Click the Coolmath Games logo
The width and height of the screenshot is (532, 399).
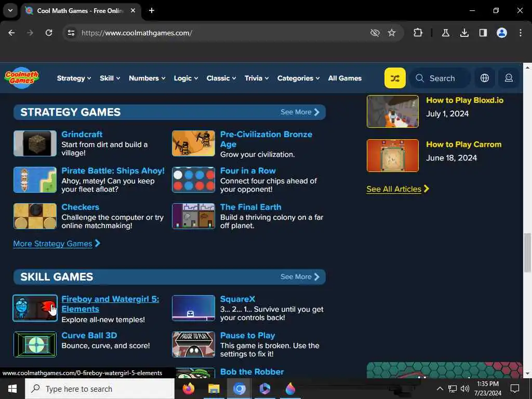click(22, 78)
